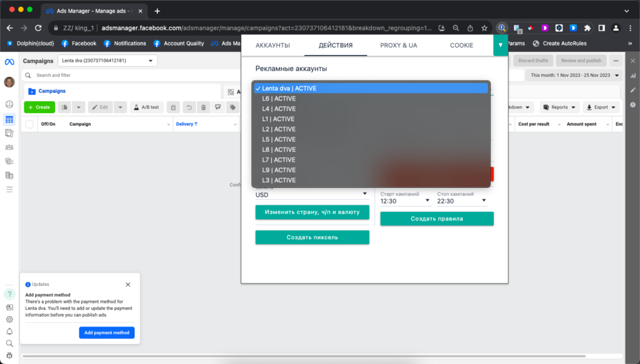Open Account overview gauge icon in sidebar
Viewport: 640px width, 364px height.
pyautogui.click(x=9, y=104)
